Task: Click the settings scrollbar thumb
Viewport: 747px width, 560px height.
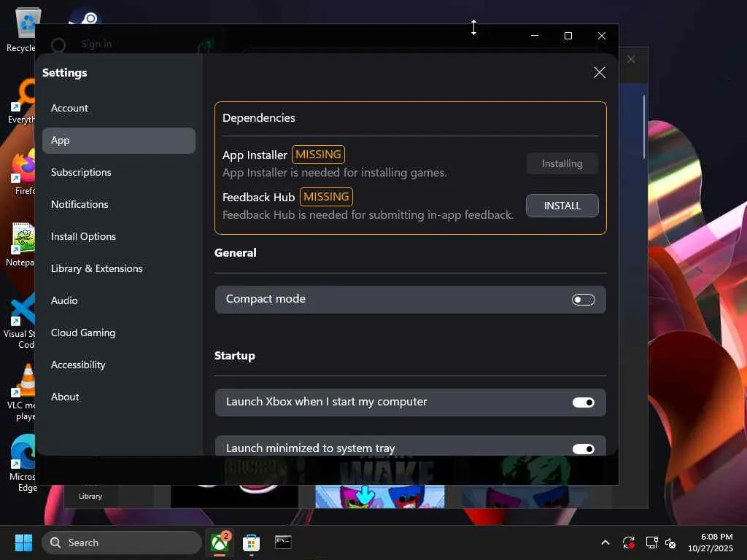Action: pos(643,127)
